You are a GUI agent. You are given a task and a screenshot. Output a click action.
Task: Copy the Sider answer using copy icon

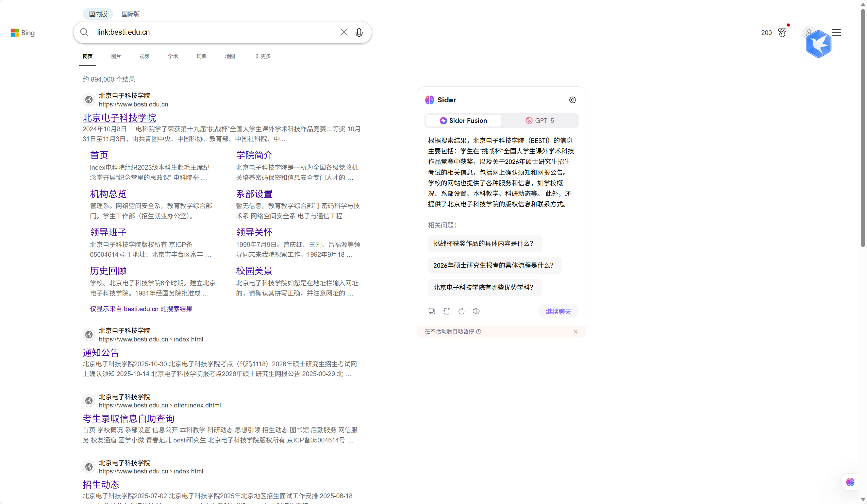432,311
